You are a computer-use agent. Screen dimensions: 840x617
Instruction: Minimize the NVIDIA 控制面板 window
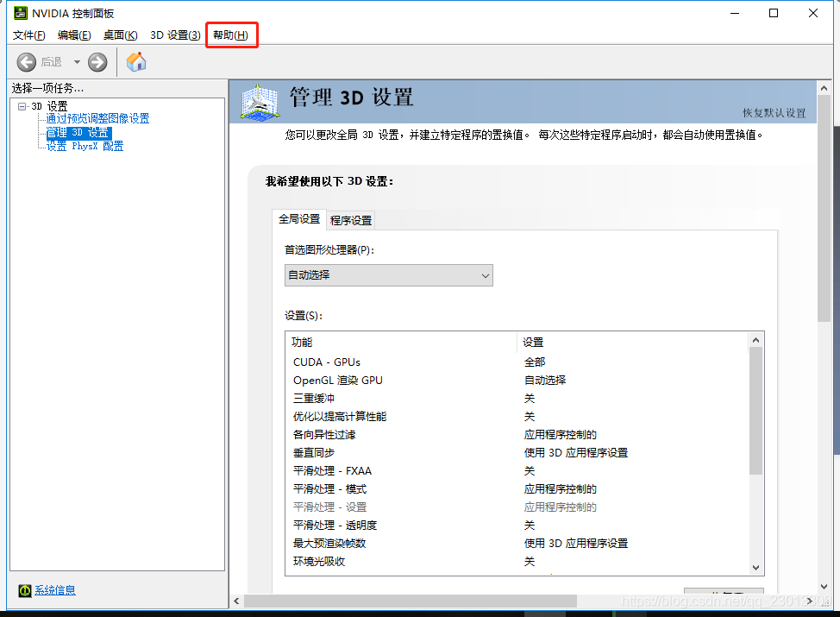coord(735,14)
